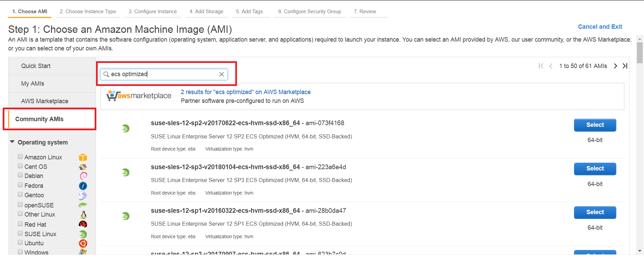This screenshot has height=270, width=644.
Task: Click the AWS Marketplace cart logo
Action: point(112,96)
